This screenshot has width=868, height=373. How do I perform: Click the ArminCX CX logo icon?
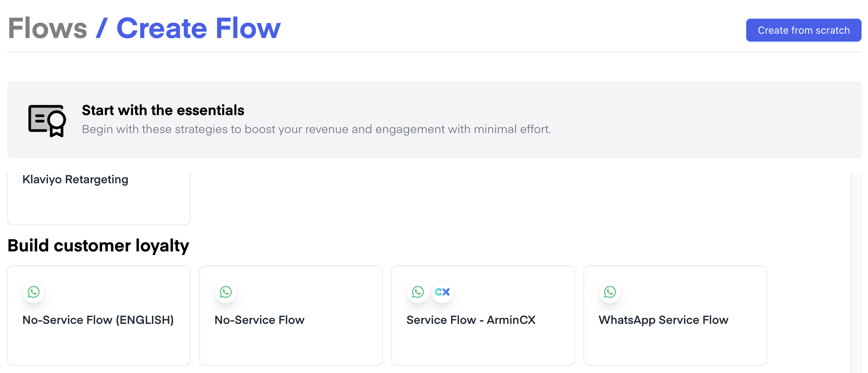point(442,292)
